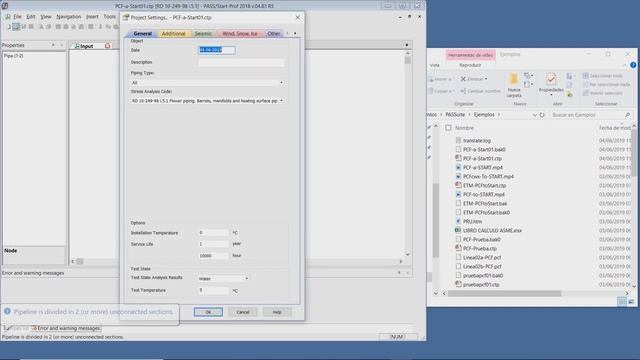Click Cambiar nombre in Explorer ribbon
Screen dimensions: 640x360
coord(481,91)
